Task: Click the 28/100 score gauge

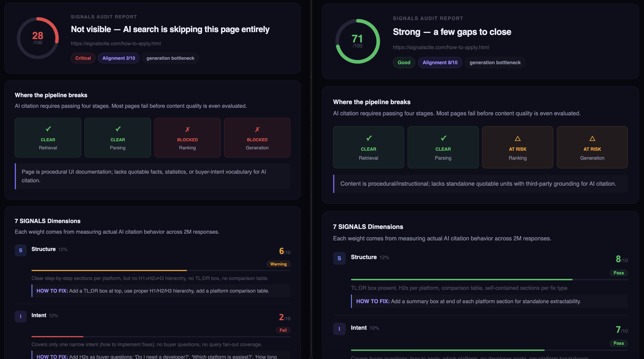Action: coord(38,38)
